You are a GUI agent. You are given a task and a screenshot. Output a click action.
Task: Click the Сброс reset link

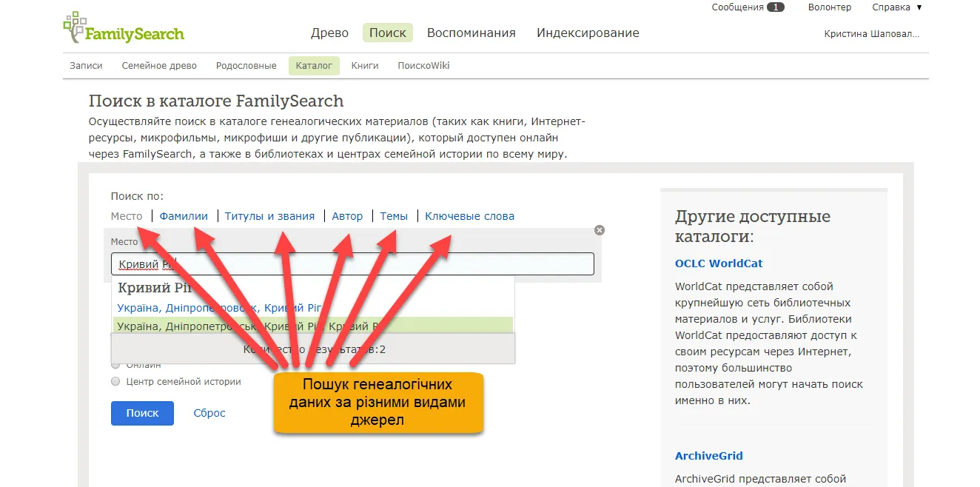(x=209, y=413)
